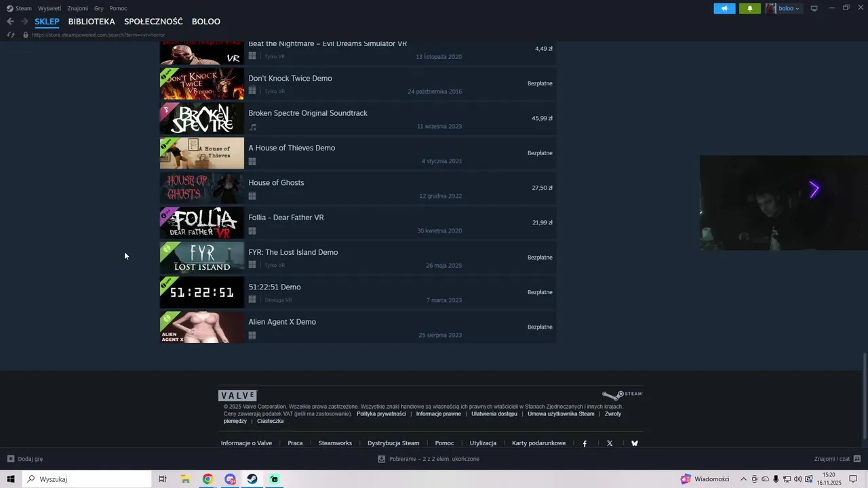The width and height of the screenshot is (868, 488).
Task: Open House of Ghosts thumbnail
Action: click(201, 188)
